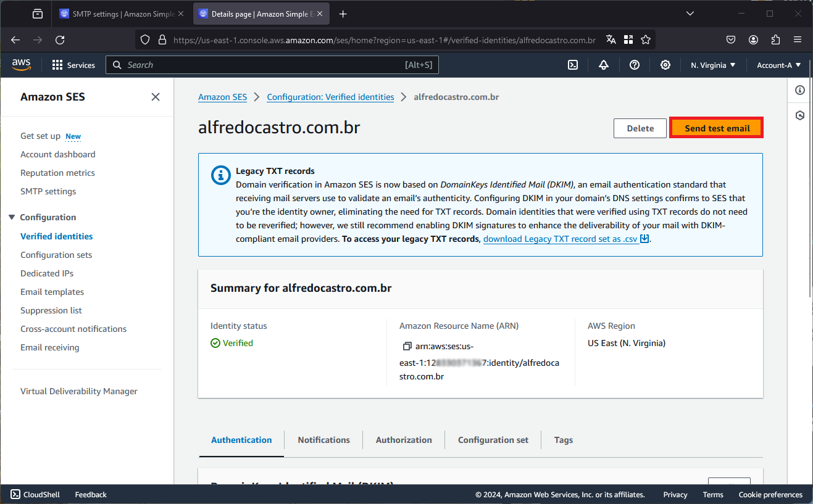Open the Firefox View icon at tab bar left
Viewport: 813px width, 504px height.
(x=38, y=14)
